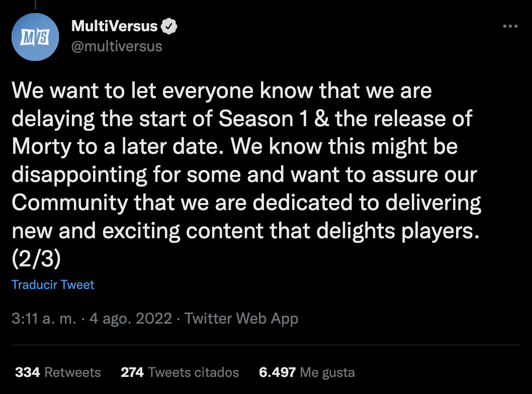Open the Twitter Web App source link

[241, 319]
